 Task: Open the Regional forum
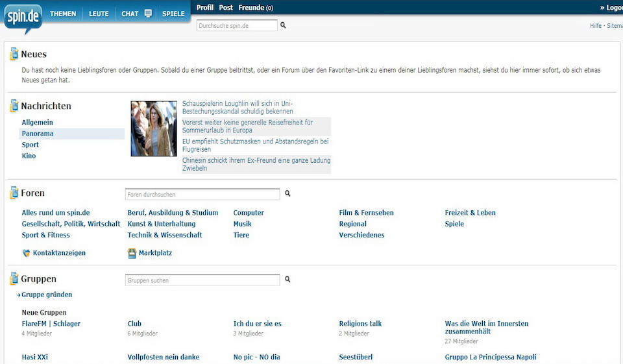pos(353,224)
